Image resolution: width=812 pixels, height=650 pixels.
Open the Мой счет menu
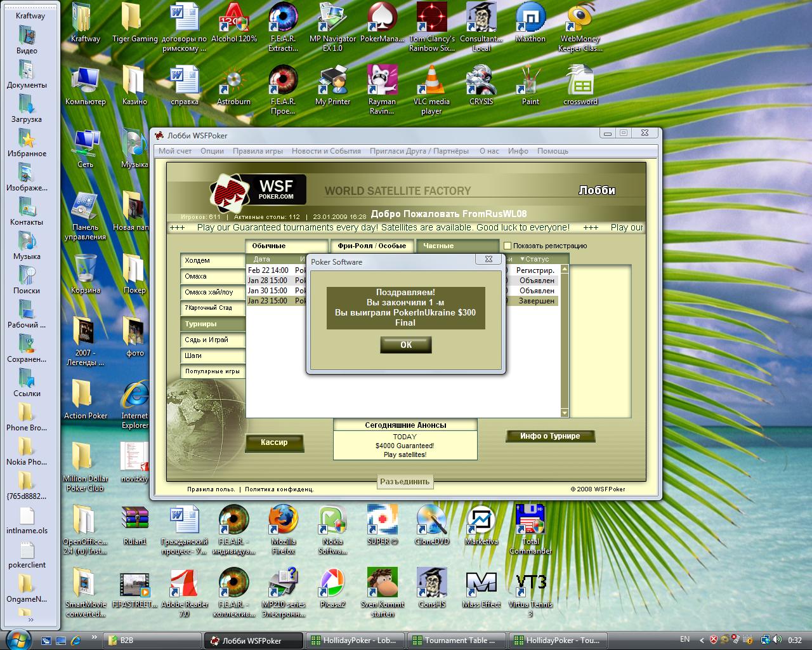(x=175, y=151)
